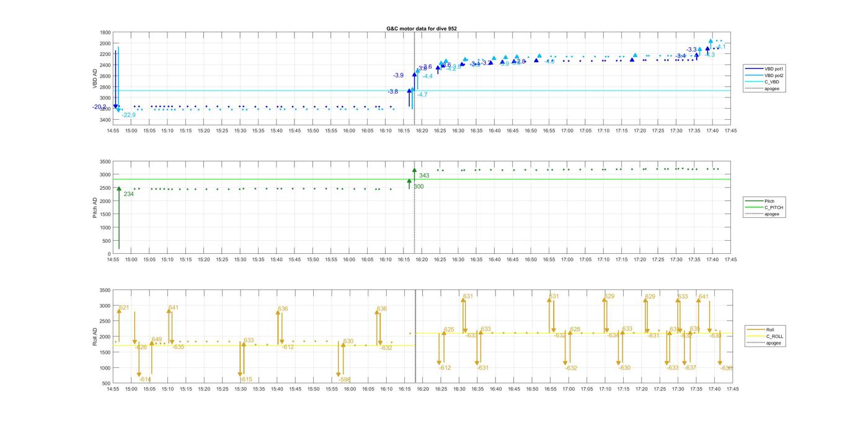Click '17:45' tick under the VBD plot
Screen dimensions: 868x430
coord(730,131)
